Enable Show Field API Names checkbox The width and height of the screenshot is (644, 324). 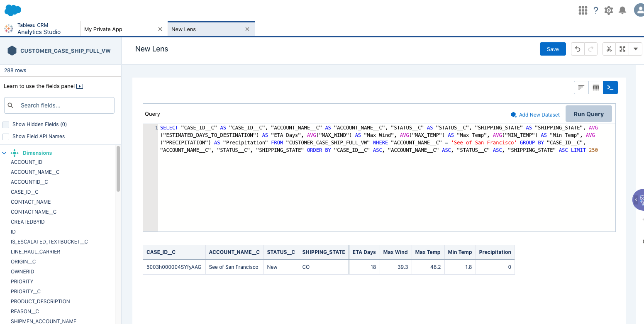click(6, 136)
